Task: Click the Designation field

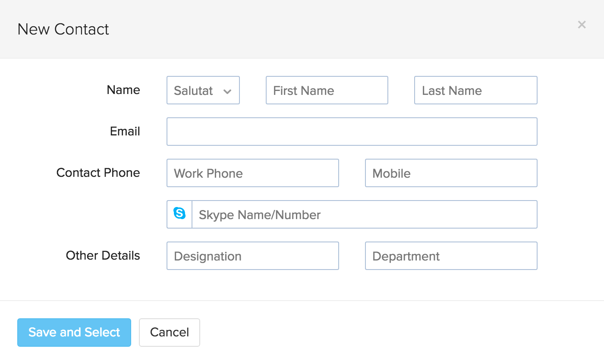Action: (252, 255)
